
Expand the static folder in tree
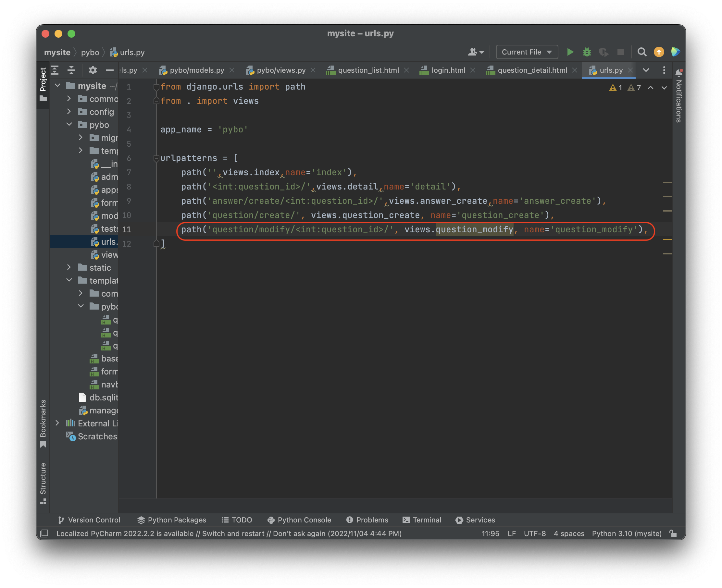click(69, 268)
